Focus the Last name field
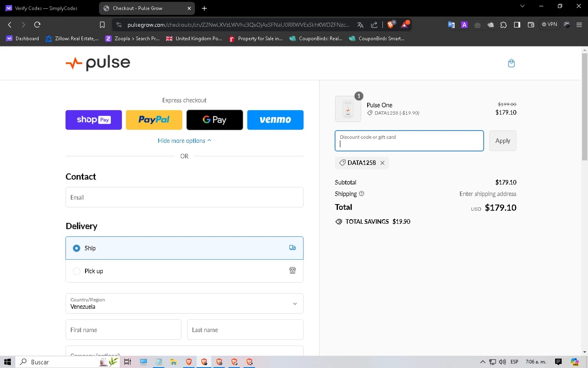 (245, 330)
